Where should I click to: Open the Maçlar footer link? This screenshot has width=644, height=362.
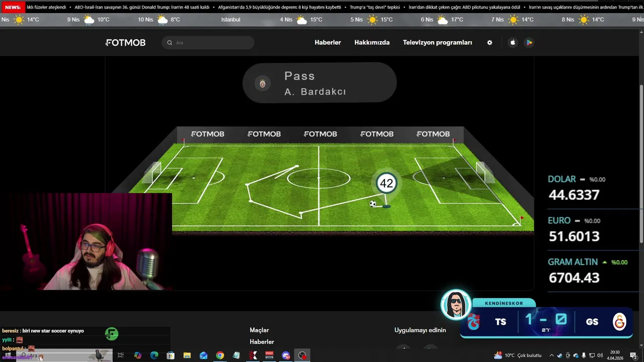[x=259, y=330]
